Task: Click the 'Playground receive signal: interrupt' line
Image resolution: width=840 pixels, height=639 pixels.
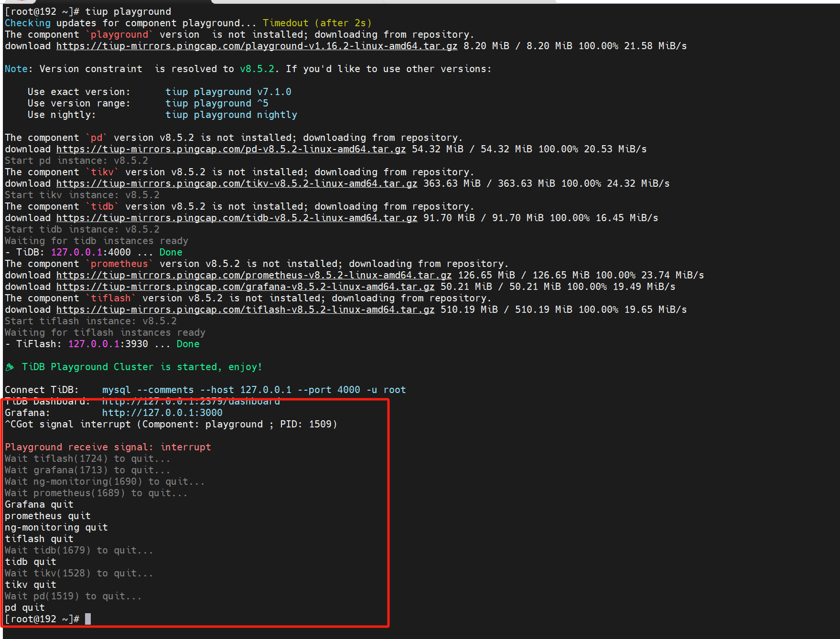Action: coord(108,447)
